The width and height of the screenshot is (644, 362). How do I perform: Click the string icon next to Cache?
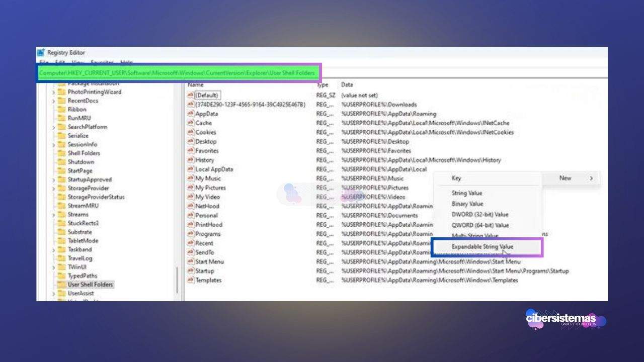point(190,123)
